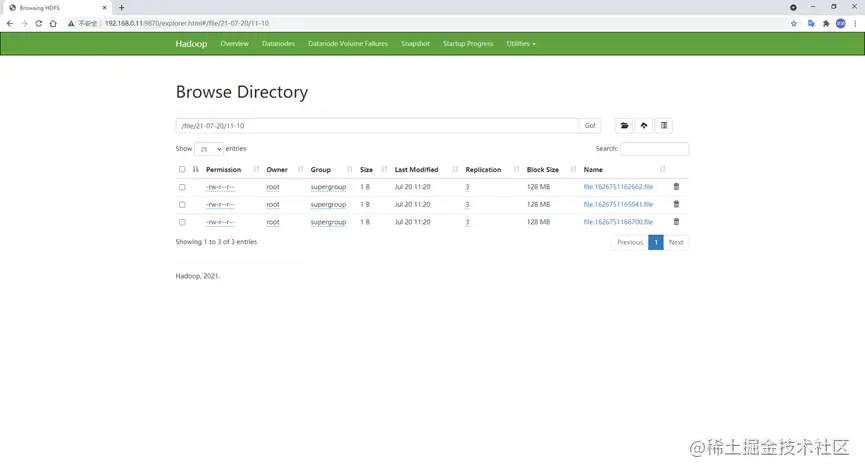The width and height of the screenshot is (865, 473).
Task: Expand the Utilities menu dropdown
Action: (x=521, y=44)
